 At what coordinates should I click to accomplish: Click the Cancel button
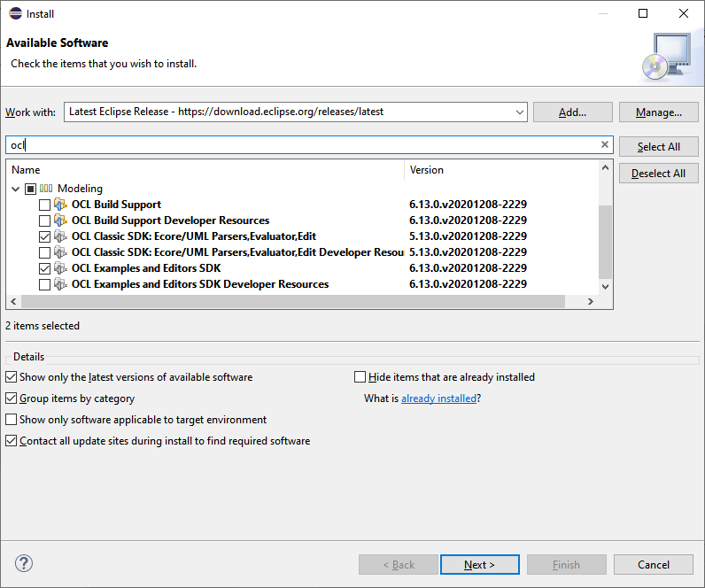pos(654,565)
